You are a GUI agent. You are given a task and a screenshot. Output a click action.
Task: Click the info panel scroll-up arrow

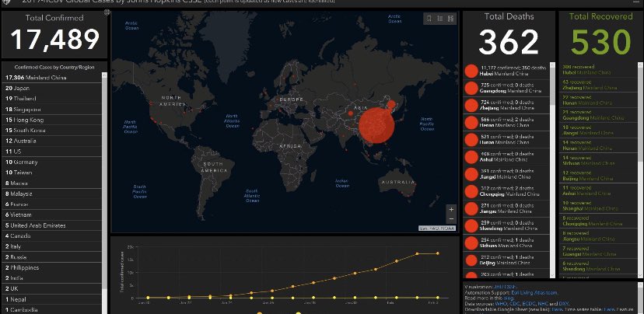click(640, 284)
